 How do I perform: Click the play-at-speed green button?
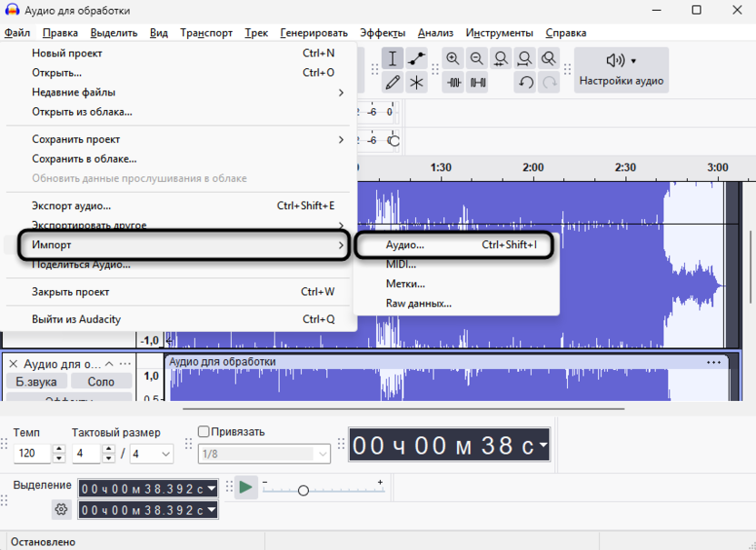pyautogui.click(x=245, y=487)
